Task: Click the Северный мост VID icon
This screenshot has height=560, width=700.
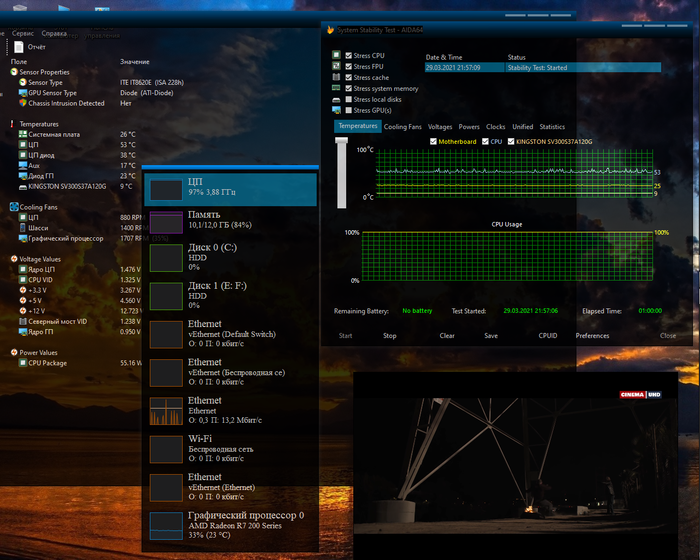Action: [23, 322]
